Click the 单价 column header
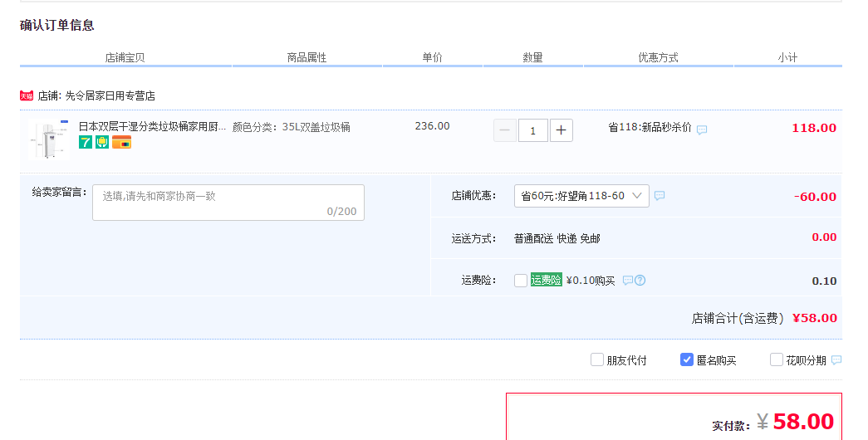 433,57
